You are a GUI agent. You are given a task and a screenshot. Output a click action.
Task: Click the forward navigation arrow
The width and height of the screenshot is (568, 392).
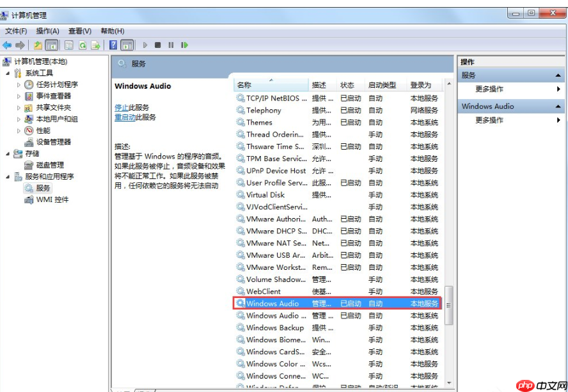21,45
